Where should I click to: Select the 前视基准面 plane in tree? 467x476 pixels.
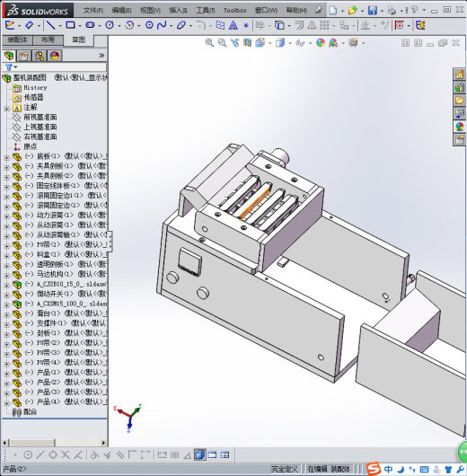(x=40, y=117)
